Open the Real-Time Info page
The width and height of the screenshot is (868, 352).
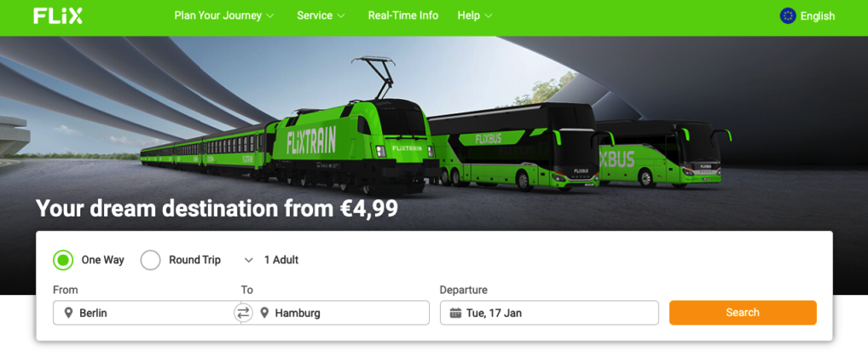(x=403, y=15)
